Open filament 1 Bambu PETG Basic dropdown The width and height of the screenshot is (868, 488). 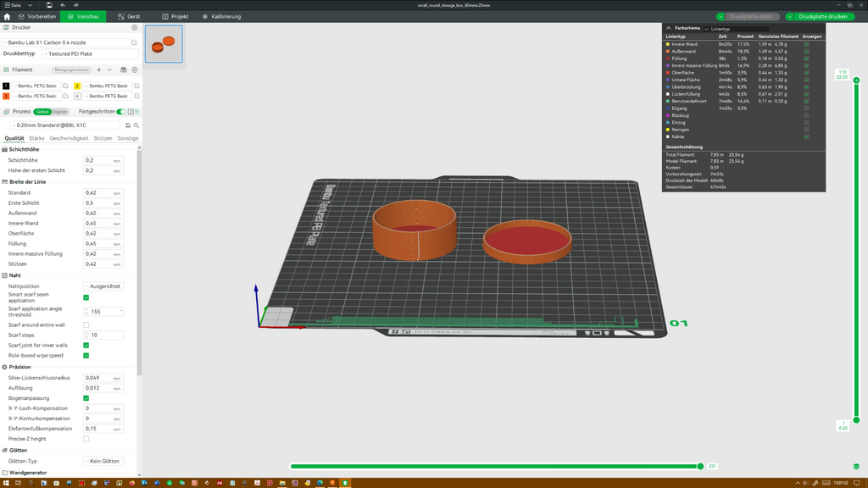coord(36,86)
